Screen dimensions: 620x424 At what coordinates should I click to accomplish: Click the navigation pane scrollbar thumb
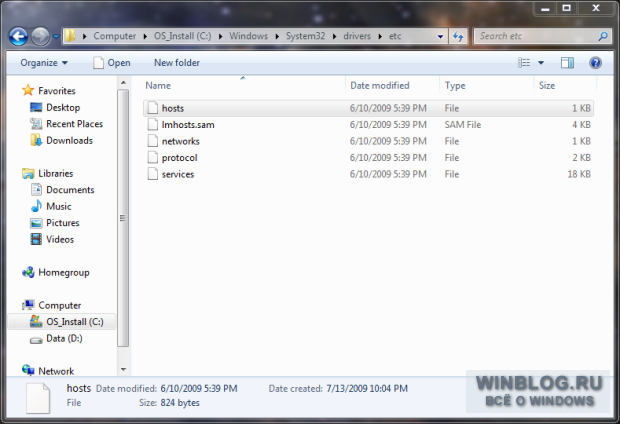123,218
